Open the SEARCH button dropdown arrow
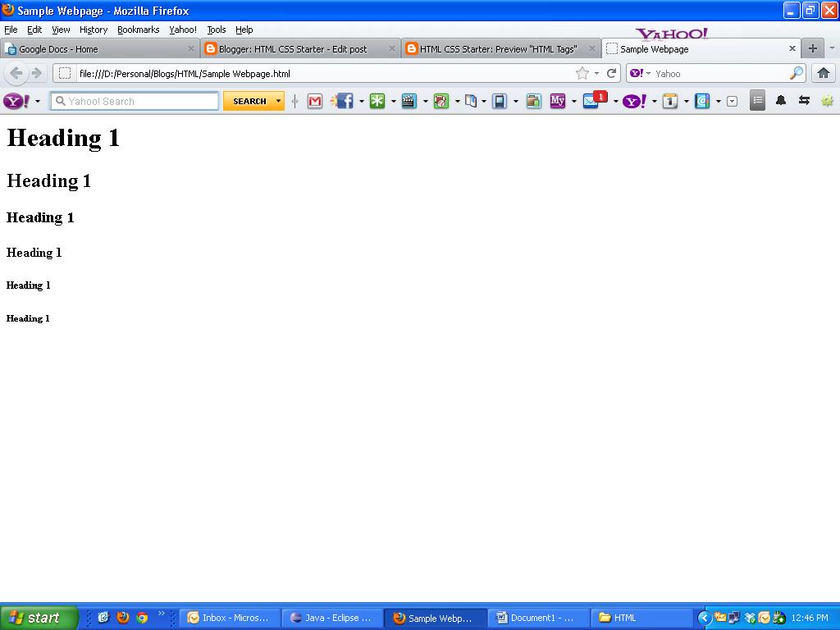Image resolution: width=840 pixels, height=630 pixels. pos(278,101)
